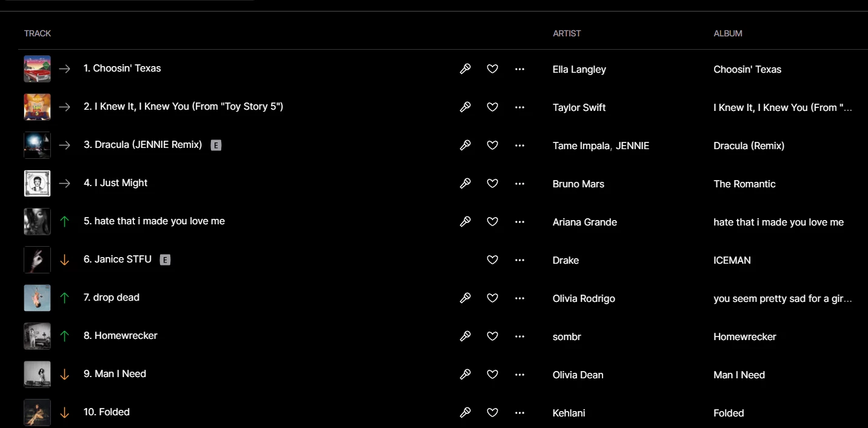Image resolution: width=868 pixels, height=428 pixels.
Task: Heart the drop dead track
Action: tap(492, 298)
